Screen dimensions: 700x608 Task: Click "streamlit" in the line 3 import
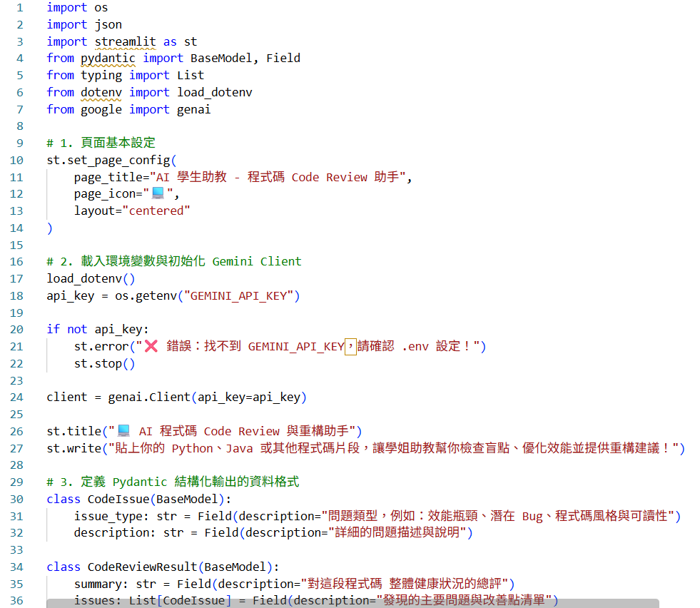point(126,41)
